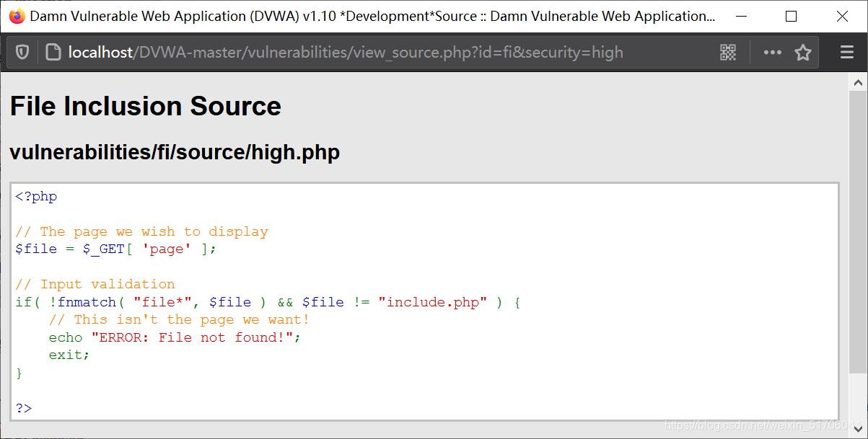Click the Firefox logo in title bar
The image size is (868, 439).
(17, 16)
